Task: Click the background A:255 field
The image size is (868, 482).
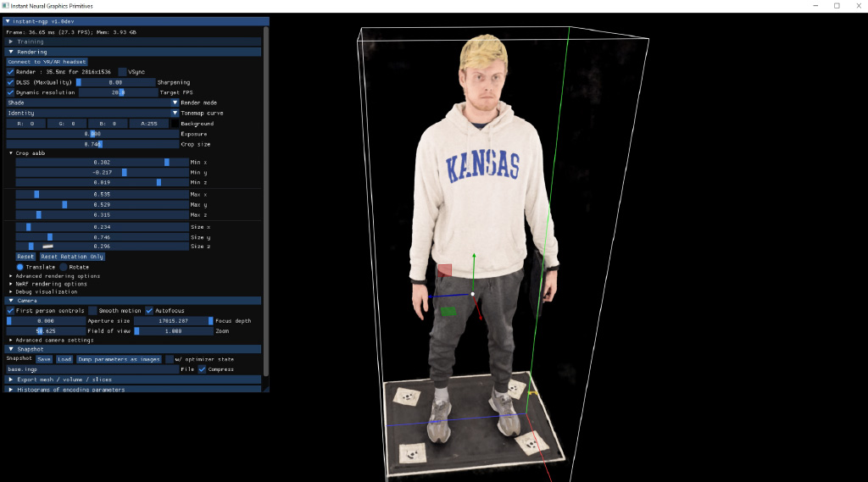Action: (x=149, y=124)
